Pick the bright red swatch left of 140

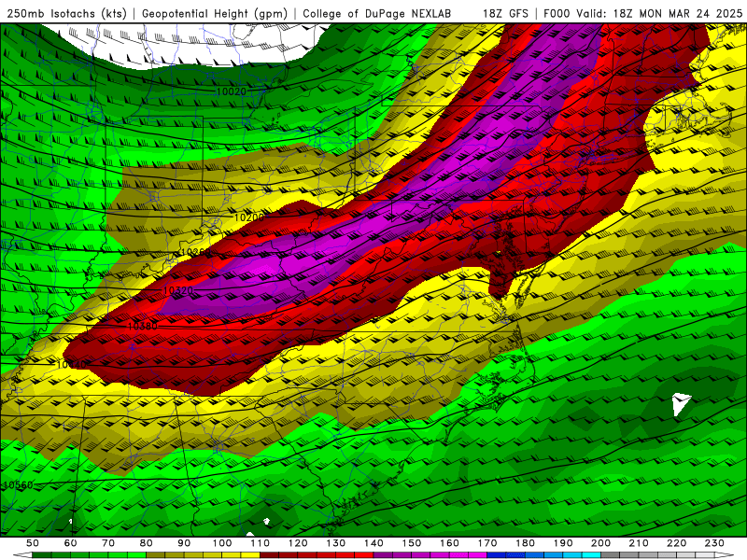(x=364, y=555)
